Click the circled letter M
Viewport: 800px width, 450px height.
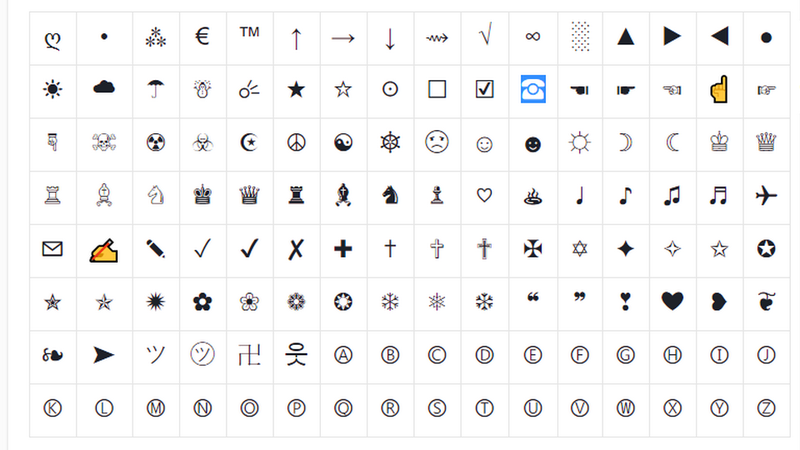156,408
